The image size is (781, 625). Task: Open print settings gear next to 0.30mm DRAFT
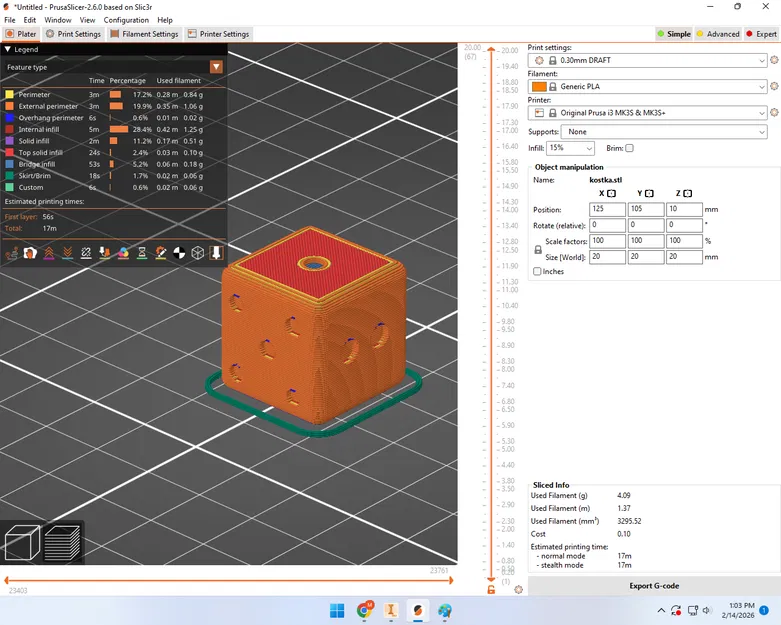pyautogui.click(x=774, y=60)
